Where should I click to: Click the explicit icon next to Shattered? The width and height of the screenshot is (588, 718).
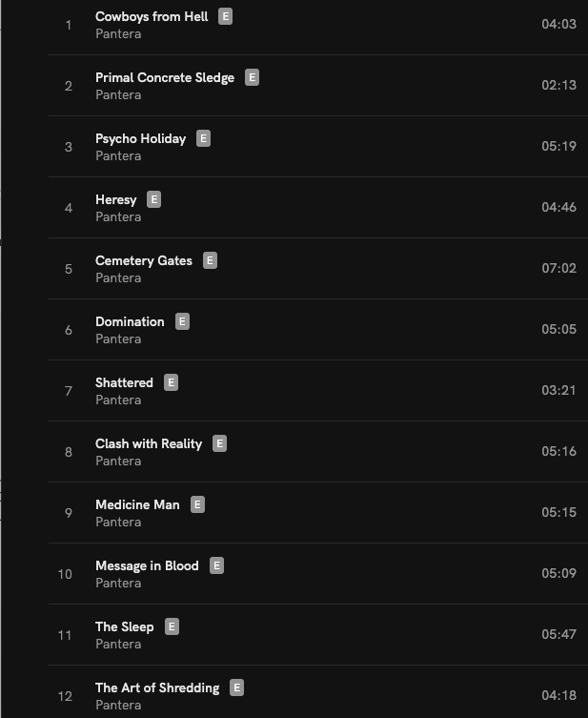(171, 382)
